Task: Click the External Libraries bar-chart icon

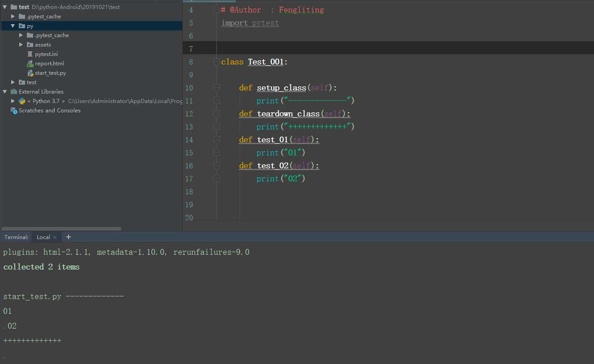Action: pos(14,91)
